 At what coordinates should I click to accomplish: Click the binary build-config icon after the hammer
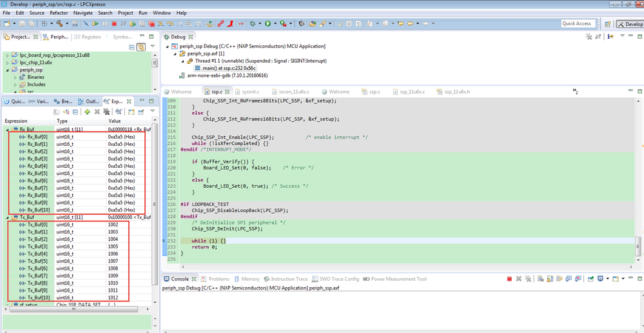pyautogui.click(x=75, y=24)
